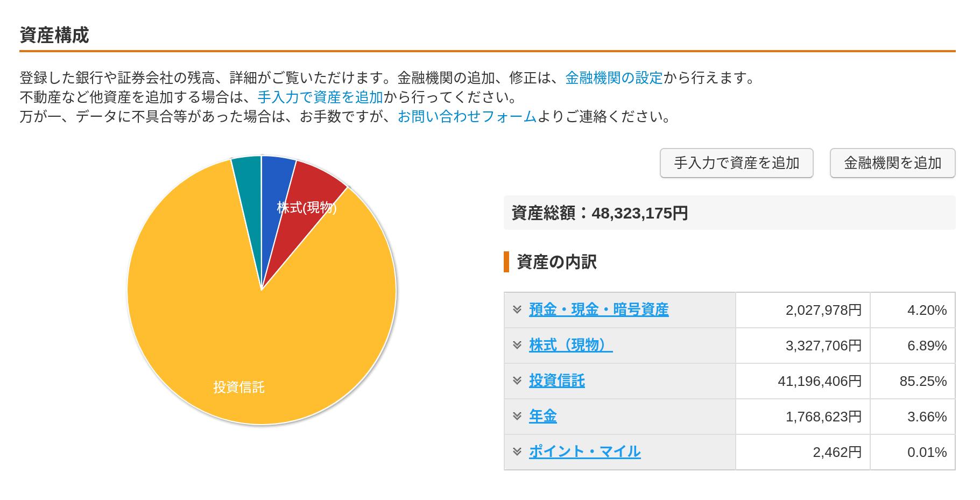
Task: Open the お問い合わせフォーム link
Action: (467, 117)
